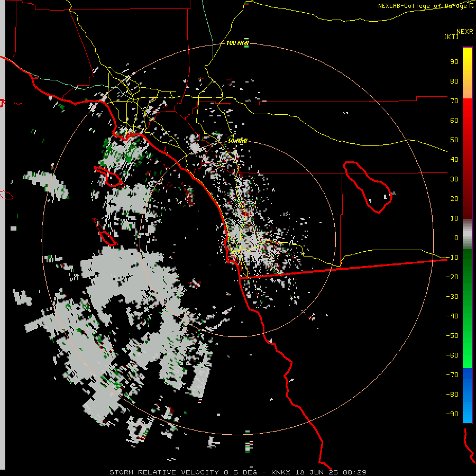Select the 20 tick on velocity scale

tap(454, 198)
